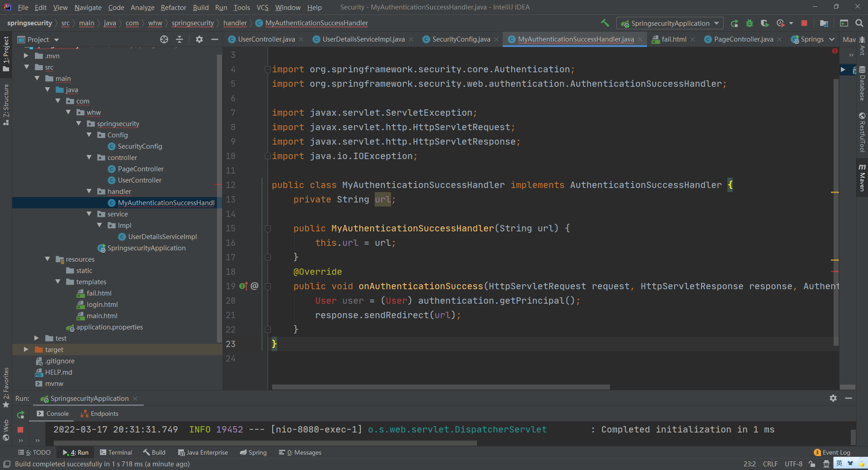Show hidden editor tabs dropdown
The image size is (868, 470).
pyautogui.click(x=832, y=39)
